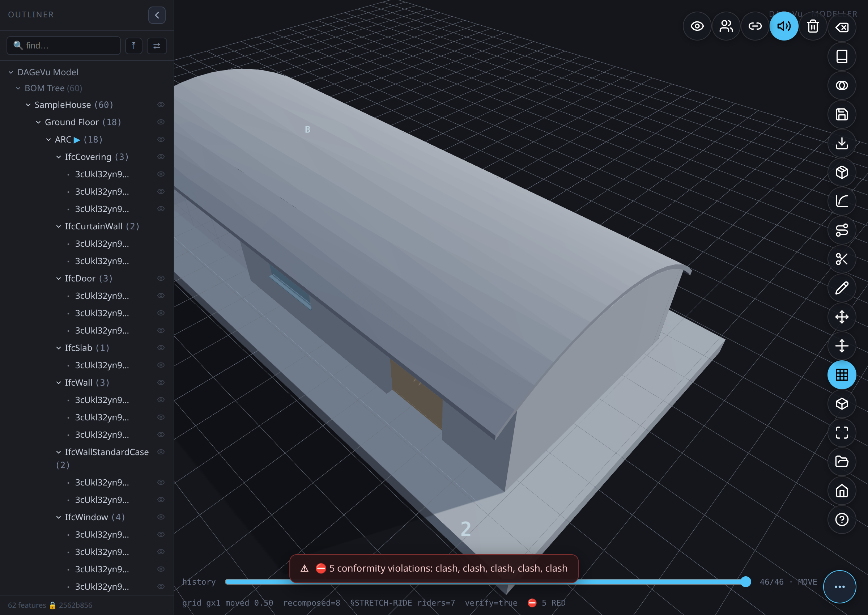The width and height of the screenshot is (868, 615).
Task: Click the overlapping circles boolean icon
Action: 842,85
